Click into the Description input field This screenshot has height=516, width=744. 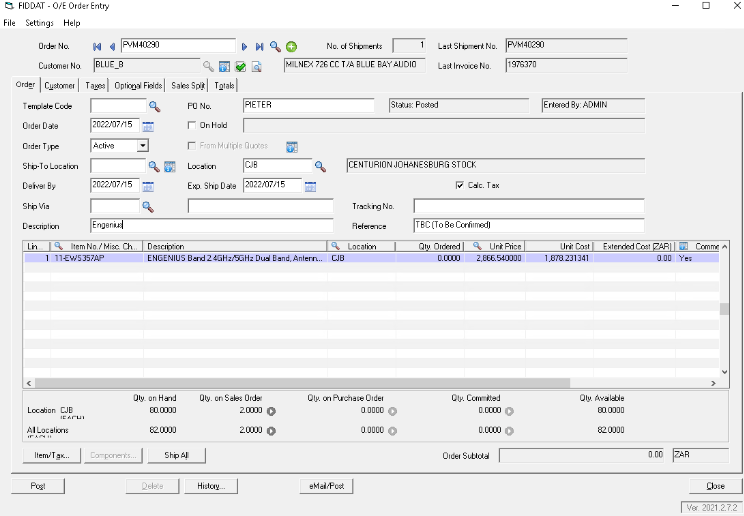tap(211, 226)
